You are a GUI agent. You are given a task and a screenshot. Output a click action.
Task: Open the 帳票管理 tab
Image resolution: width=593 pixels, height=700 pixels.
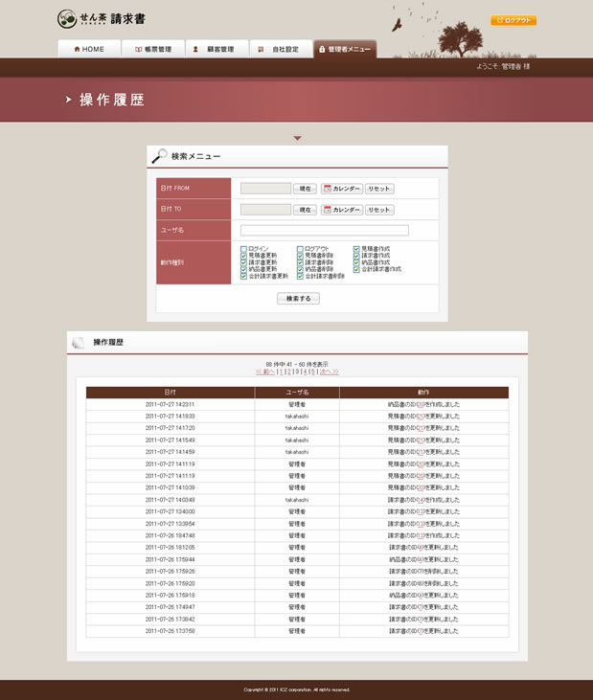point(153,49)
